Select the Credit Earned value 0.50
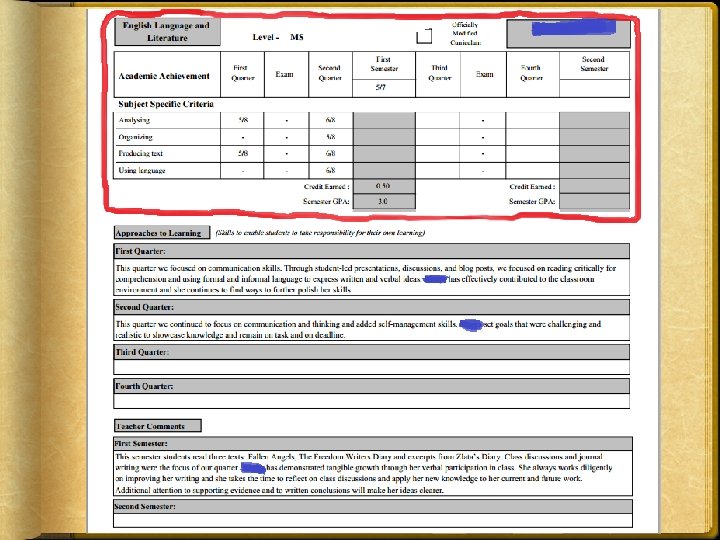This screenshot has width=720, height=540. tap(384, 186)
